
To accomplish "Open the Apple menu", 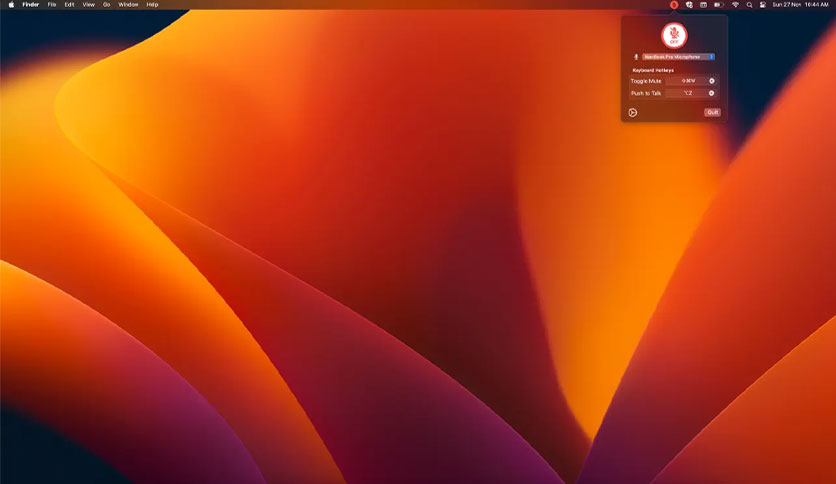I will click(x=11, y=5).
